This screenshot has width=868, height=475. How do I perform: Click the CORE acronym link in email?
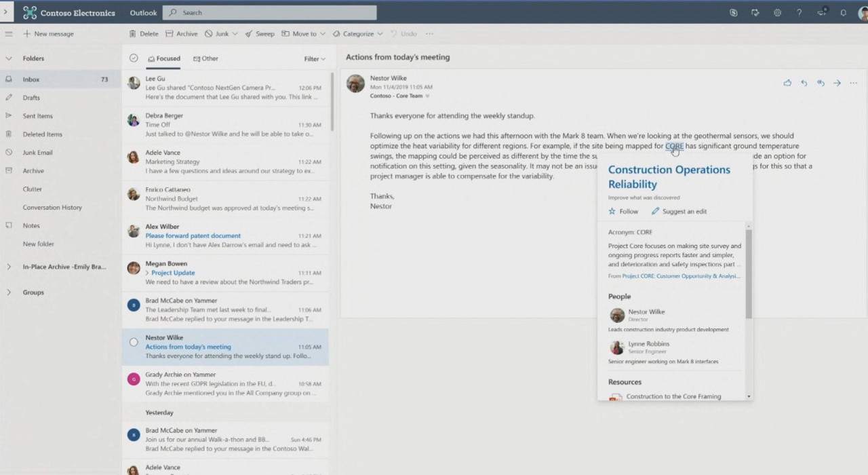(x=674, y=146)
